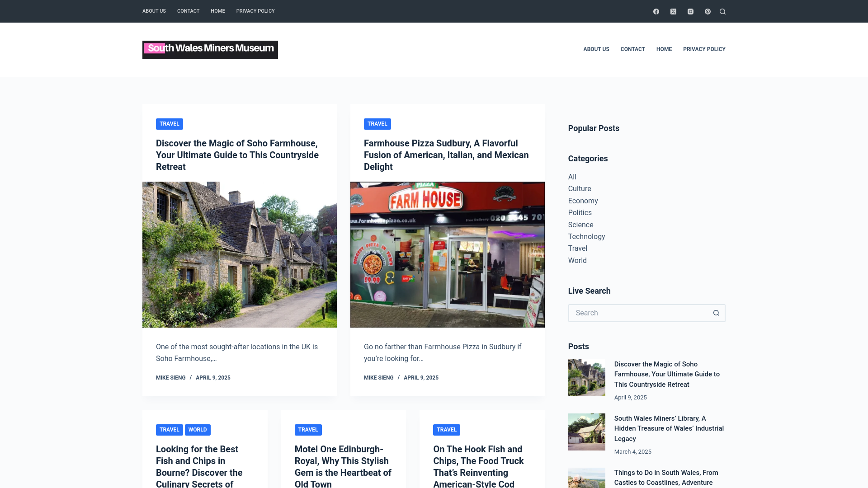The height and width of the screenshot is (488, 868).
Task: Open Soho Farmhouse article title
Action: (x=237, y=155)
